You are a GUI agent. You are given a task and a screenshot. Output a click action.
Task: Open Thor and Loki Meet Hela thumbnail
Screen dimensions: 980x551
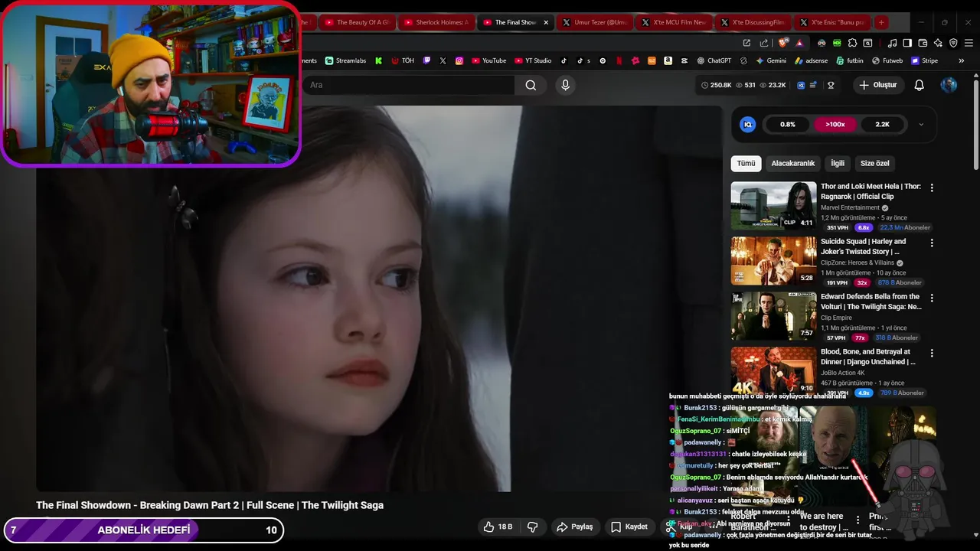tap(773, 205)
